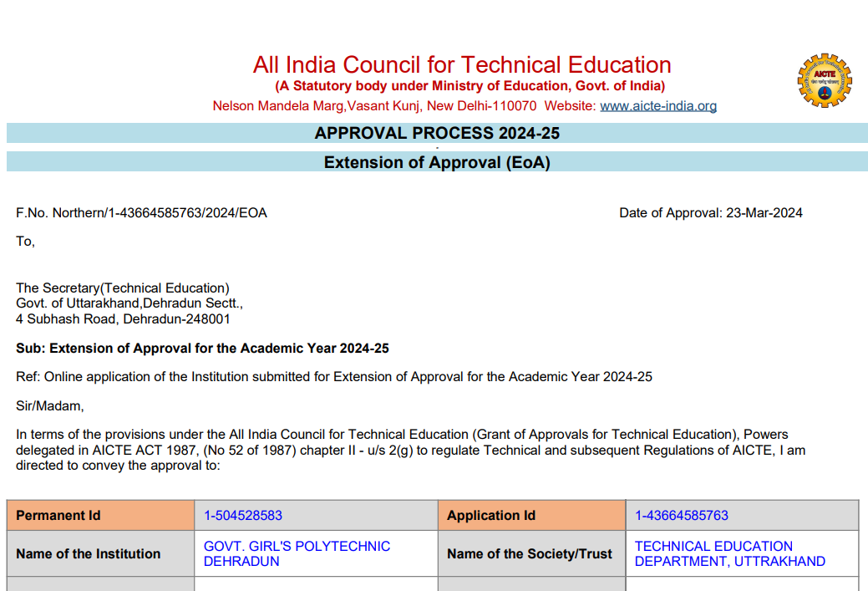Select the bold 'Sub: Extension of Approval' subject line
This screenshot has height=591, width=868.
tap(203, 349)
